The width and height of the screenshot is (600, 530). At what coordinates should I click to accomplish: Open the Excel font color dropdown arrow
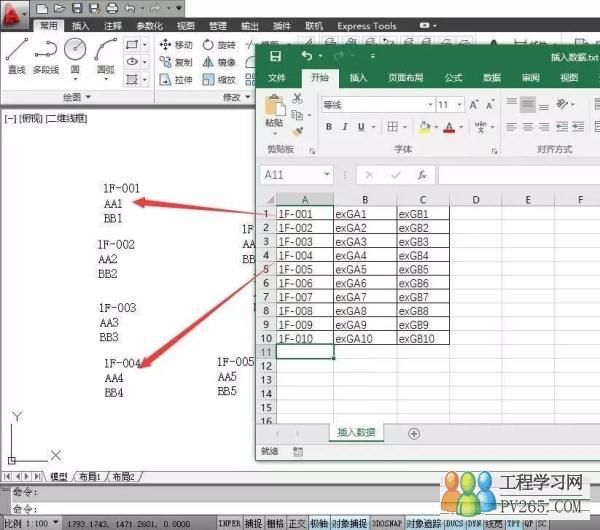point(461,127)
